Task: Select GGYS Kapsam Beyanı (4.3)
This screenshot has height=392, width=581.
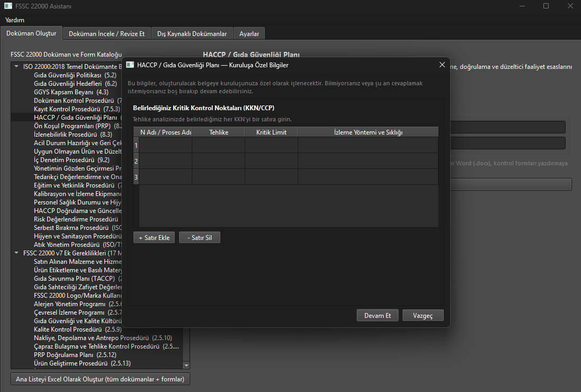Action: click(x=71, y=92)
